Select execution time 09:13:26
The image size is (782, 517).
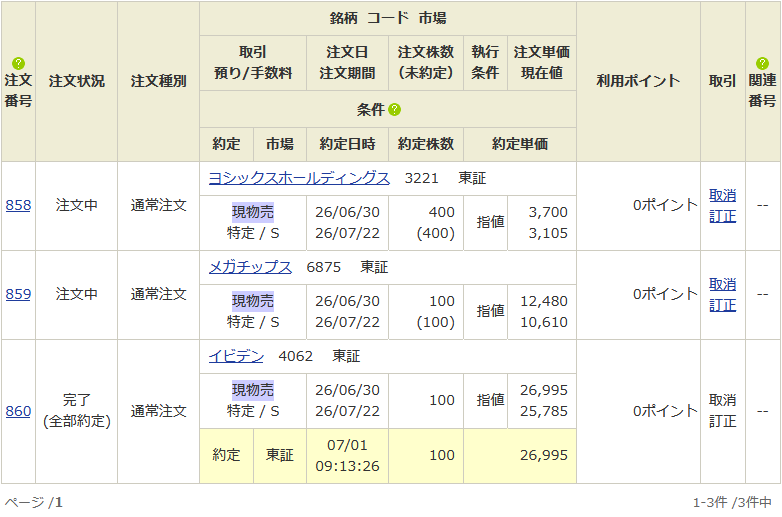pyautogui.click(x=348, y=466)
